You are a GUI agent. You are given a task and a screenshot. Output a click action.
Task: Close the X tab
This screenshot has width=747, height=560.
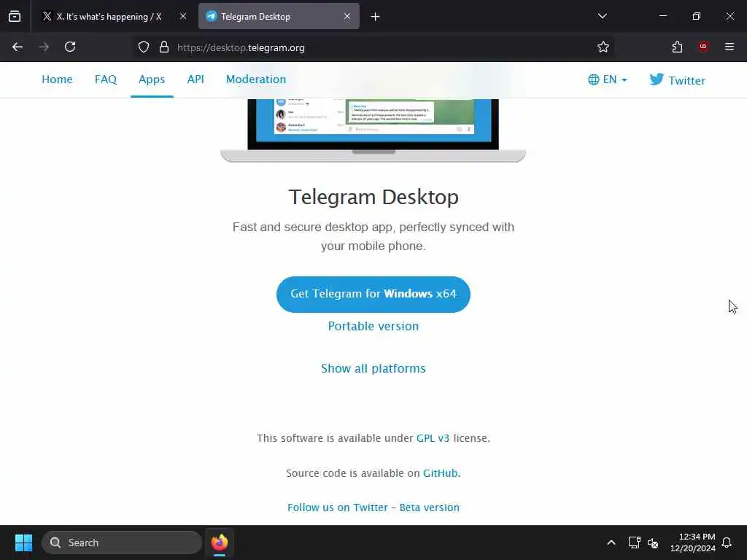tap(183, 16)
